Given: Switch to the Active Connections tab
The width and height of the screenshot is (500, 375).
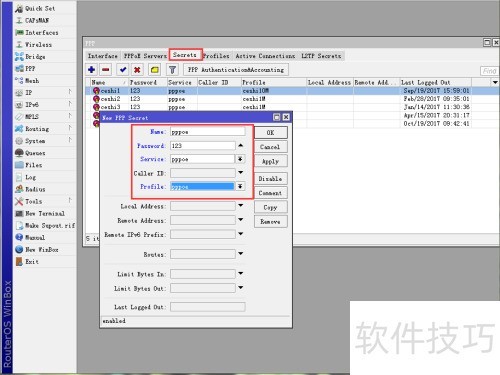Looking at the screenshot, I should click(x=265, y=56).
